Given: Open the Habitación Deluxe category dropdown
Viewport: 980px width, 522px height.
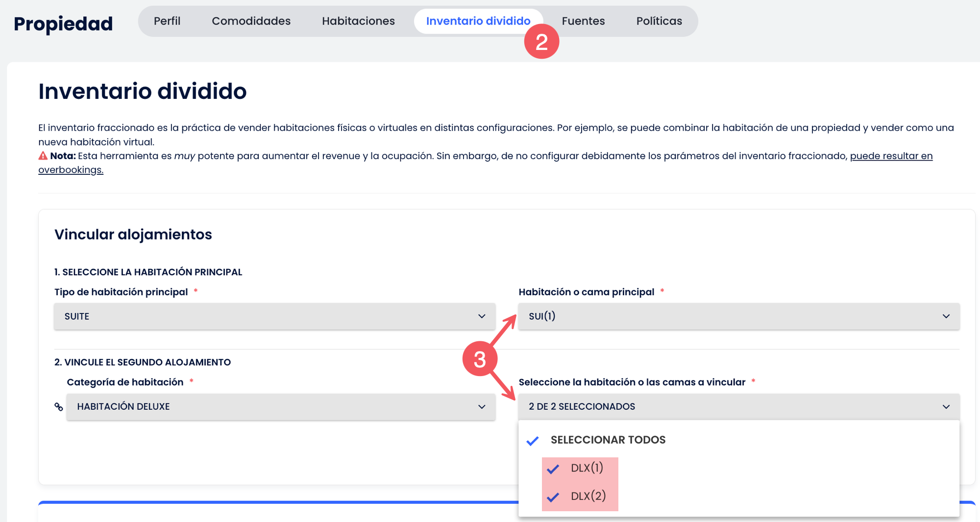Looking at the screenshot, I should click(281, 407).
